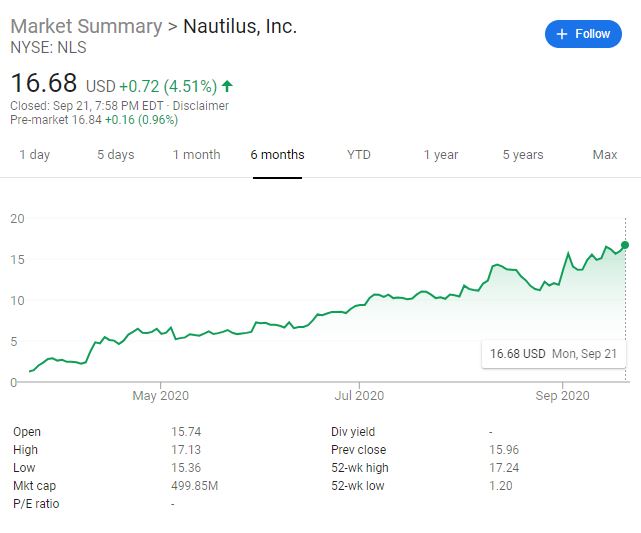Select the 1 day tab
This screenshot has height=533, width=641.
tap(34, 155)
